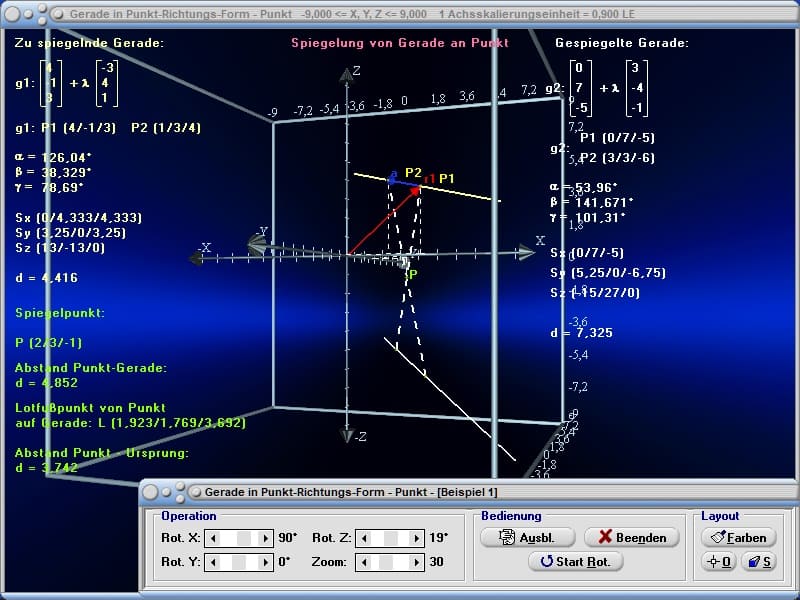Increase Rot. Z with the right arrow
The width and height of the screenshot is (800, 600).
[x=416, y=538]
